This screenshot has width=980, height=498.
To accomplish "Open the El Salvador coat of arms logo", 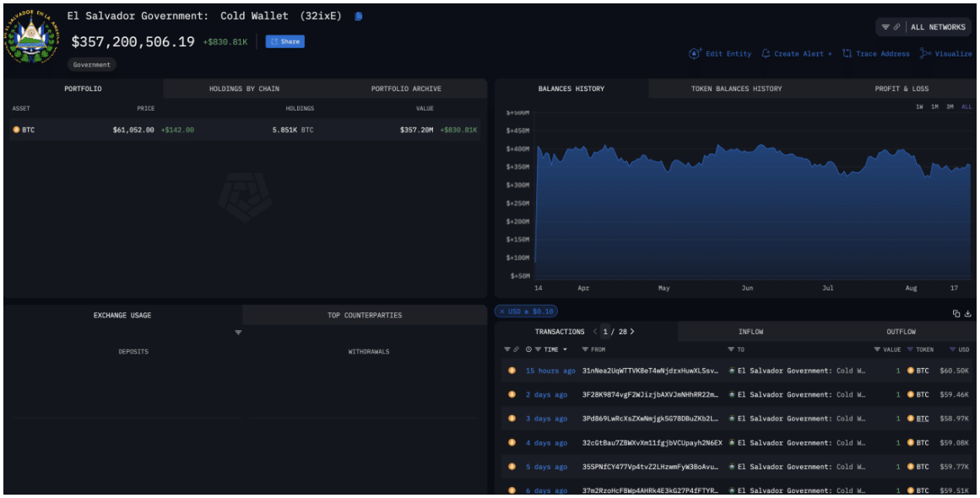I will (x=33, y=36).
